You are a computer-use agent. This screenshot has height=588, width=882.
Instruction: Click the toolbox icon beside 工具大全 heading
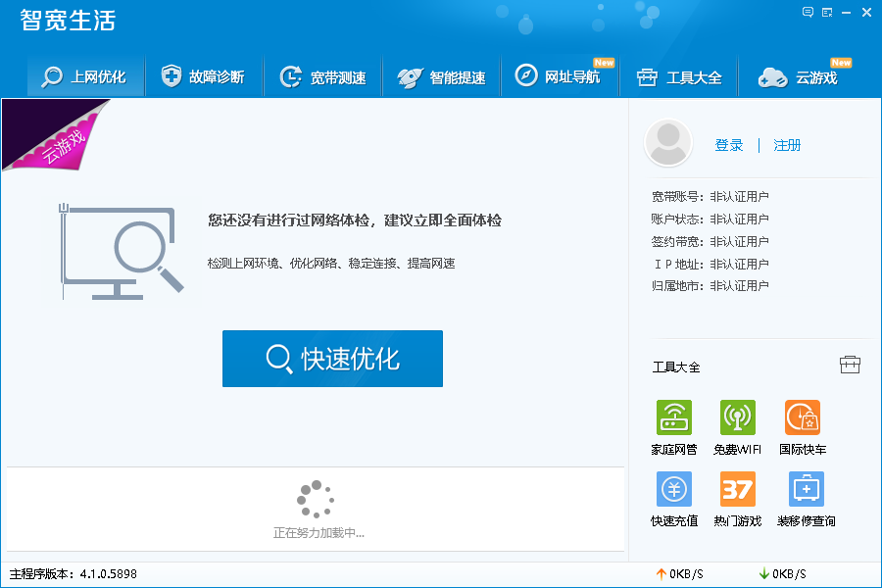[x=850, y=365]
